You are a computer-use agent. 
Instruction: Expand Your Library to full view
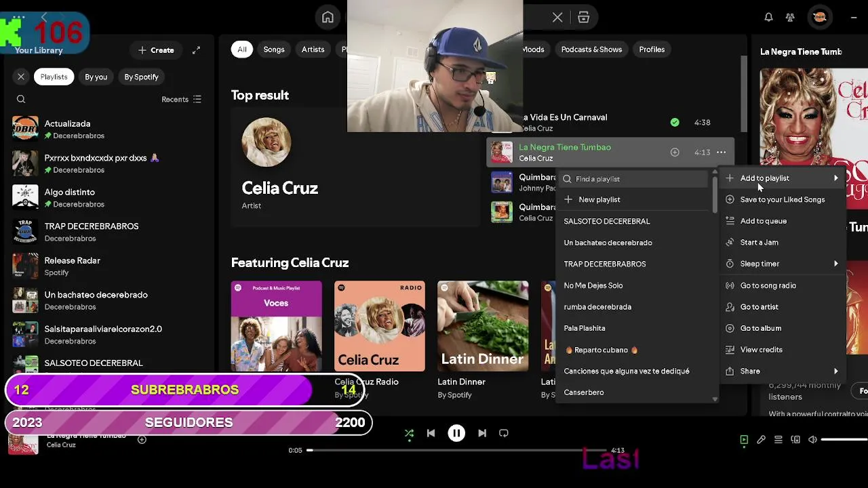tap(196, 50)
